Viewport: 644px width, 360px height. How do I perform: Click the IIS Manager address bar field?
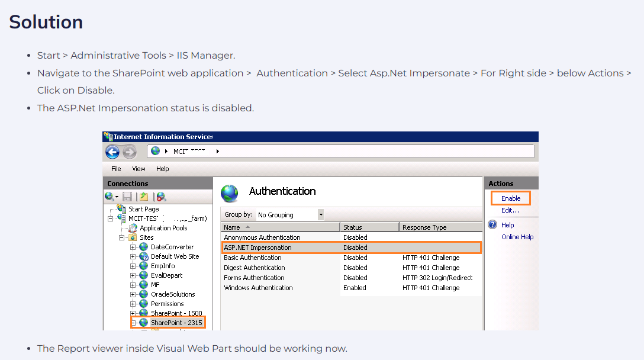(x=341, y=151)
